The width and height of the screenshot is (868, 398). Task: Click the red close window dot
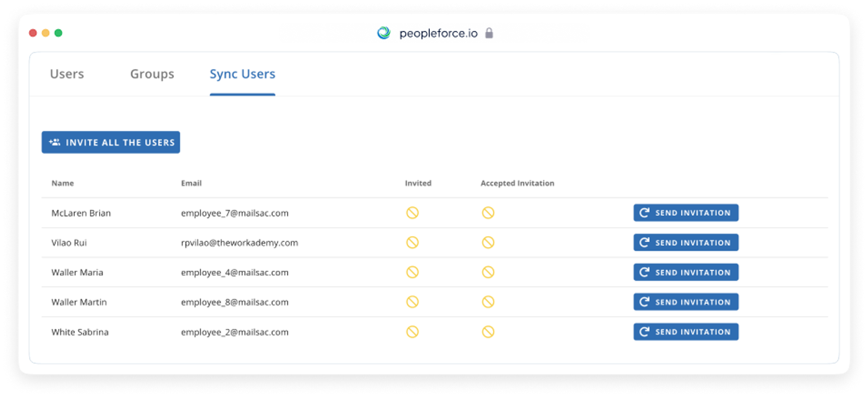coord(33,33)
